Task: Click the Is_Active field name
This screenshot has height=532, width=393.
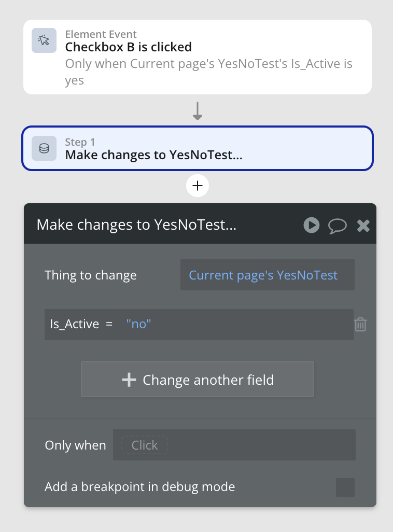Action: (74, 324)
